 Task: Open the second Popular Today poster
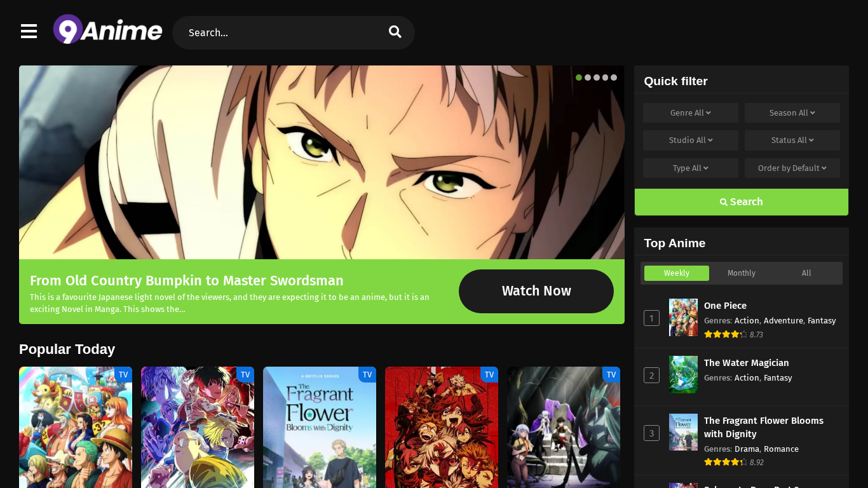pyautogui.click(x=198, y=427)
